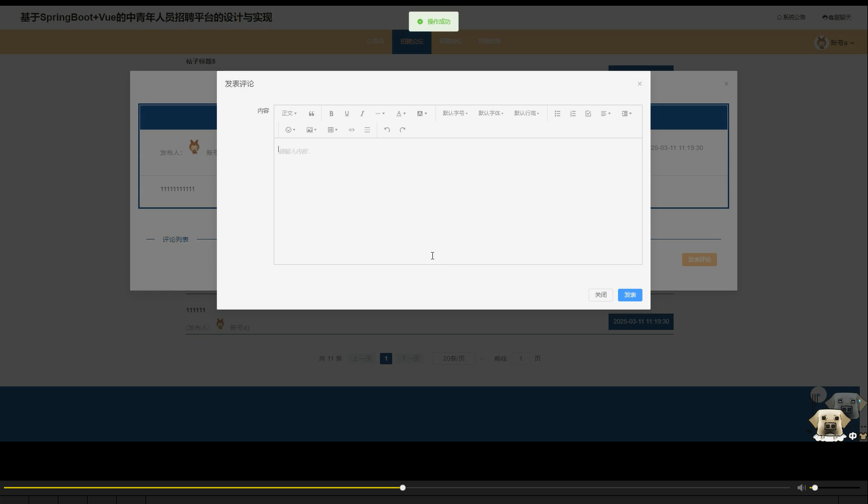This screenshot has height=504, width=868.
Task: Toggle italic formatting in the comment editor
Action: click(362, 113)
